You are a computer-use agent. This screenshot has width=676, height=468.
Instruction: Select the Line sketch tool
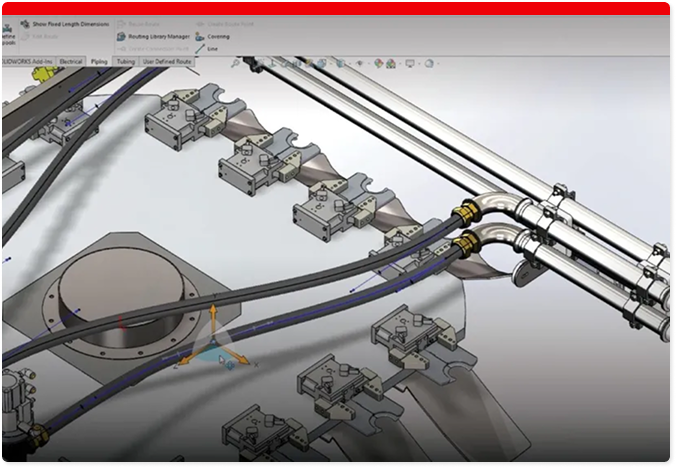(208, 49)
